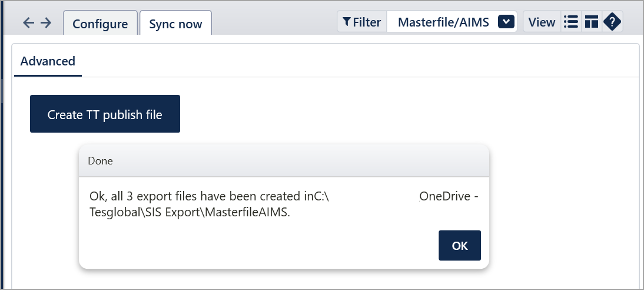Click the Done dialog title bar
Viewport: 644px width, 290px height.
[x=284, y=160]
